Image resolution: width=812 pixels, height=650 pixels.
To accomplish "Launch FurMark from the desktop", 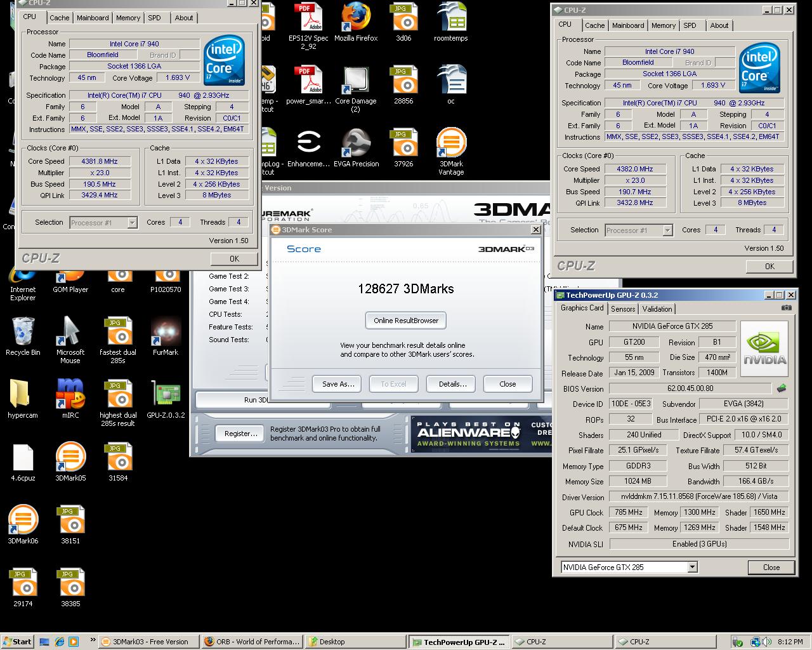I will point(166,336).
